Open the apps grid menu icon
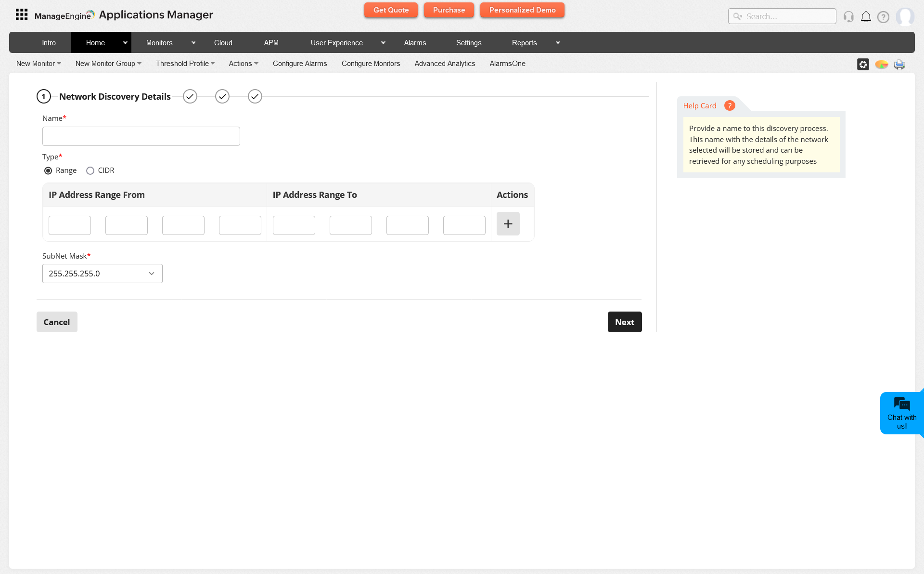Viewport: 924px width, 574px height. coord(22,15)
